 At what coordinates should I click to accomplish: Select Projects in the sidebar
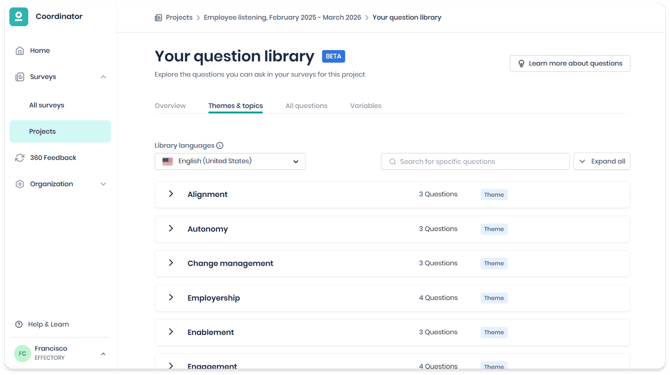click(60, 131)
